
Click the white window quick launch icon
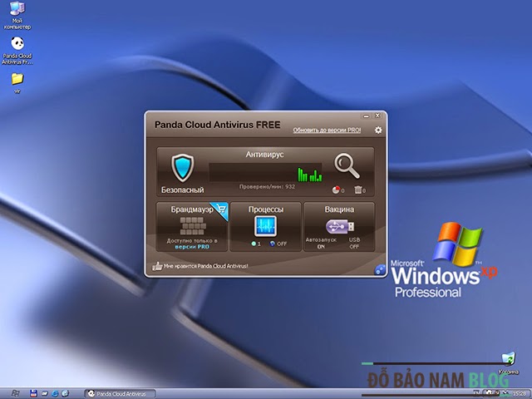pos(44,393)
